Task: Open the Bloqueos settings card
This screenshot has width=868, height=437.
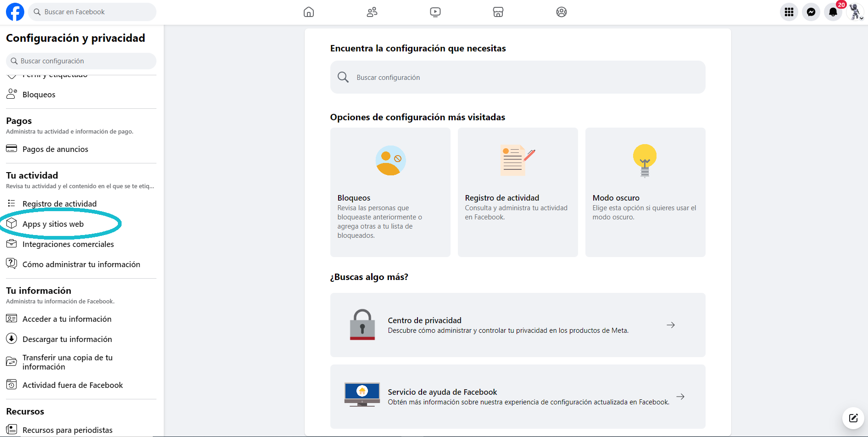Action: click(x=390, y=192)
